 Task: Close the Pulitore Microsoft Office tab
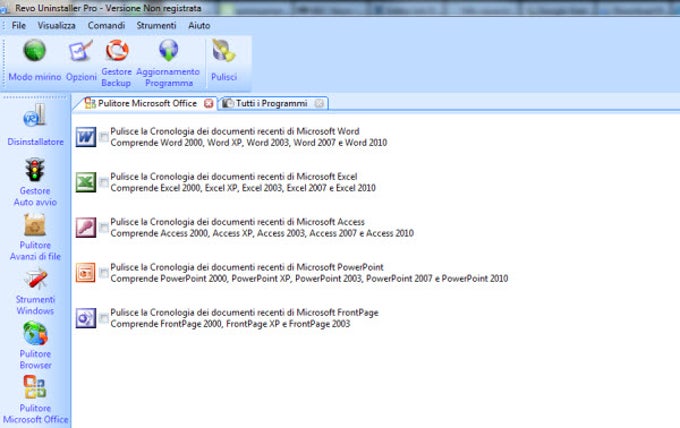tap(209, 103)
